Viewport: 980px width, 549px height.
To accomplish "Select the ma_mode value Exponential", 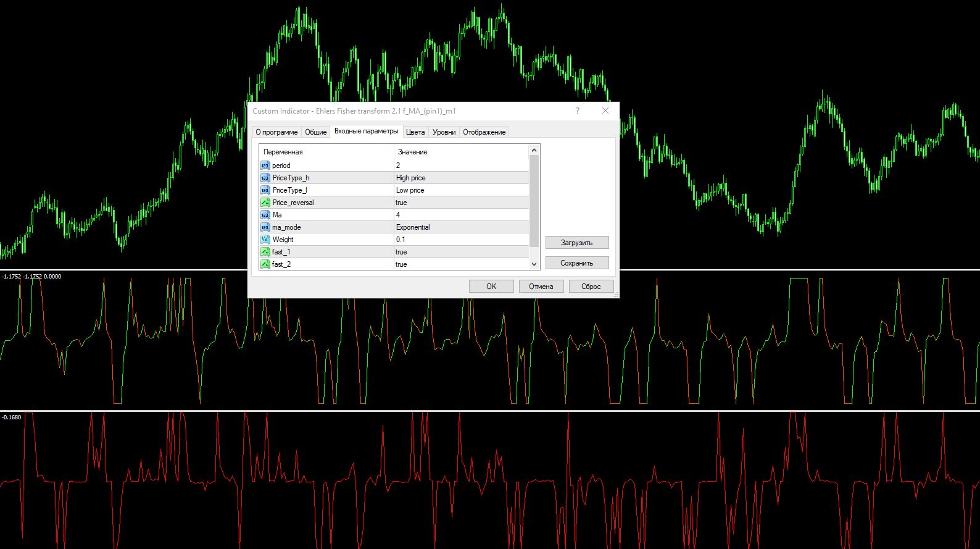I will click(462, 227).
